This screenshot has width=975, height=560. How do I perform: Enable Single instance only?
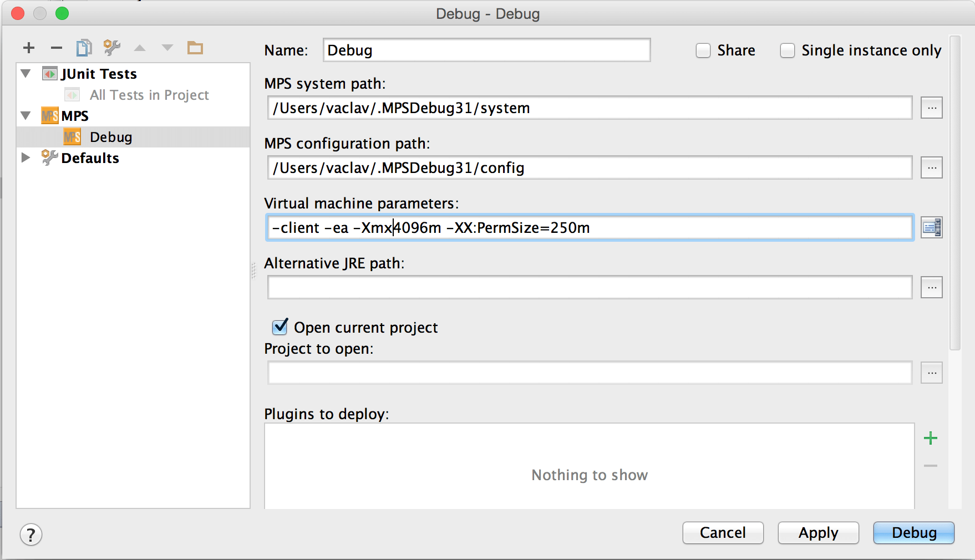pyautogui.click(x=788, y=50)
